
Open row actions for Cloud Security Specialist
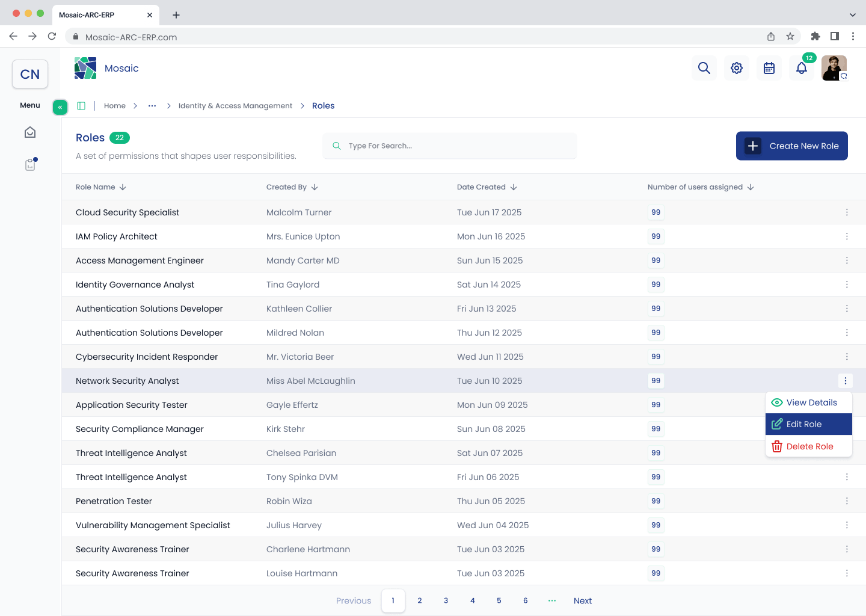coord(847,212)
